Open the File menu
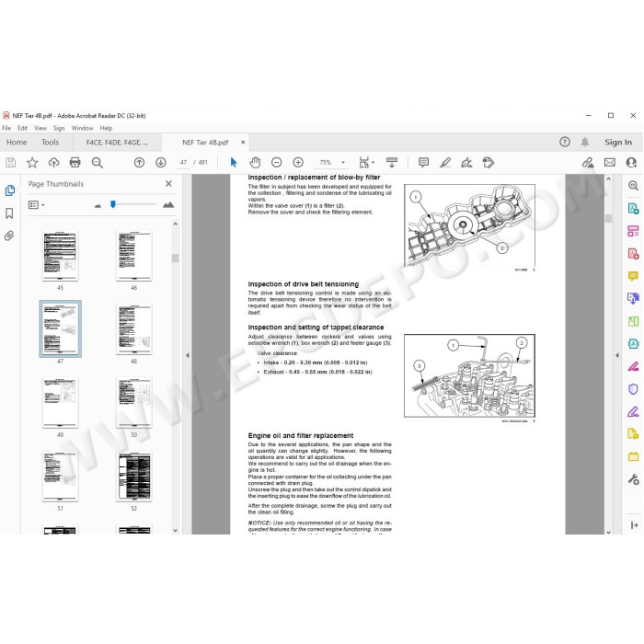 point(6,128)
